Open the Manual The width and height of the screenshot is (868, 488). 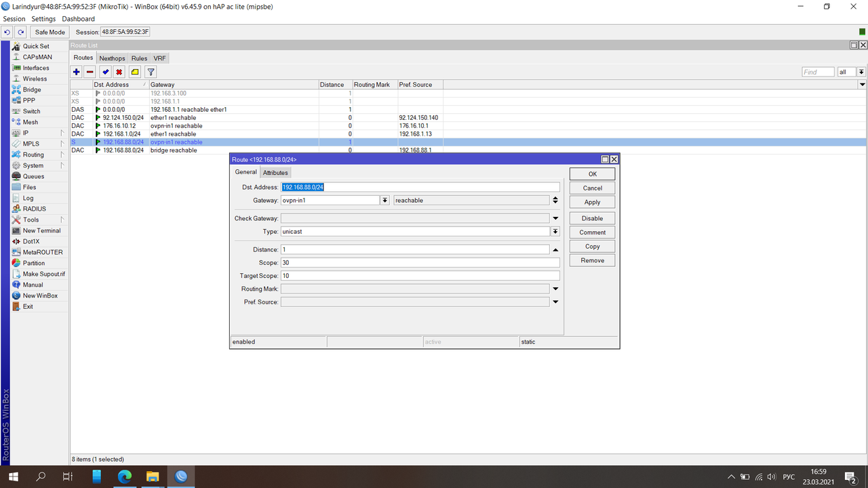click(x=33, y=285)
